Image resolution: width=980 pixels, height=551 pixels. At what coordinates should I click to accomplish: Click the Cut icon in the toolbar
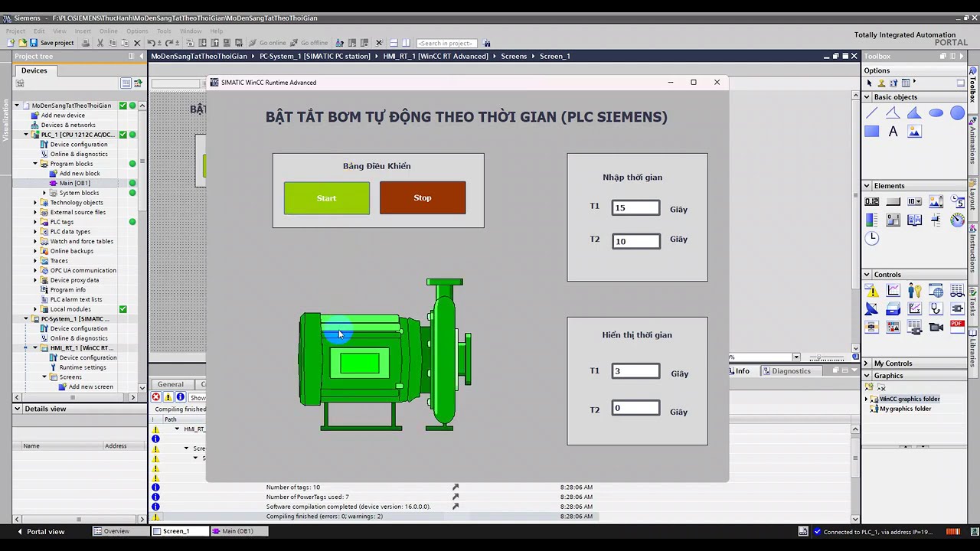100,43
